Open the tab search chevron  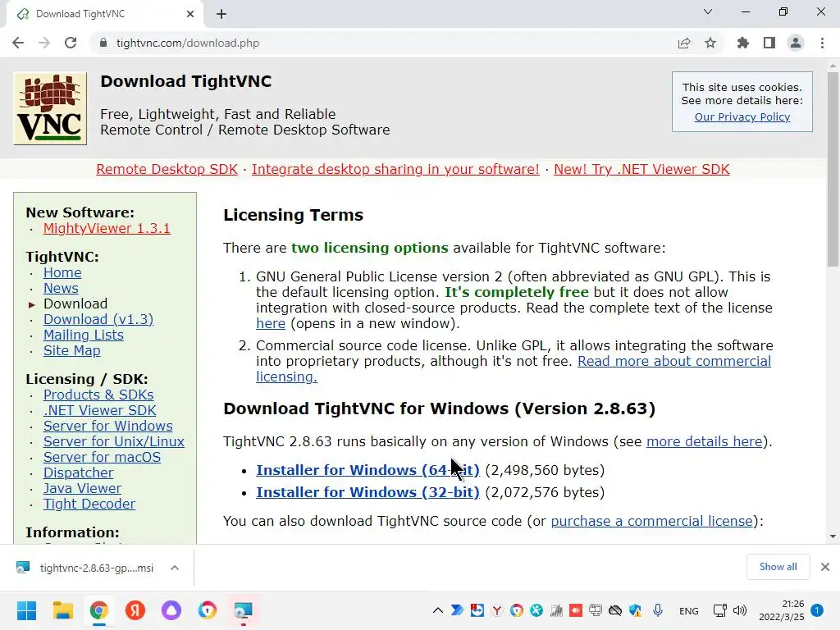tap(708, 11)
